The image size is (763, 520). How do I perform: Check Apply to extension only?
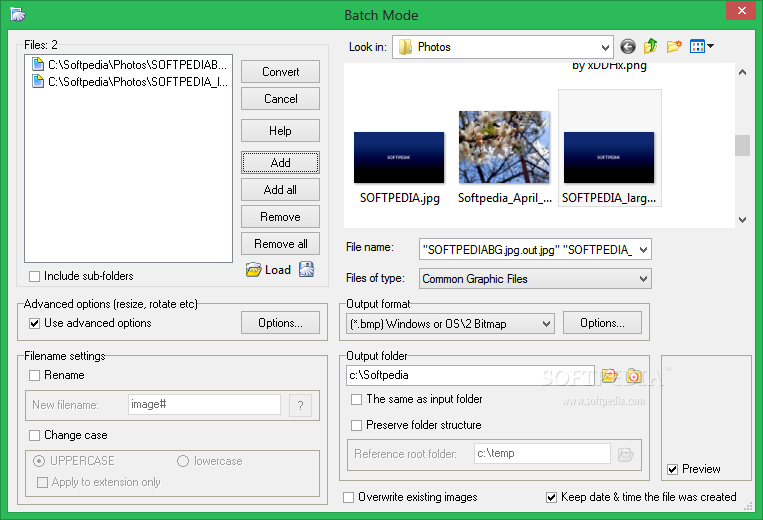click(43, 482)
